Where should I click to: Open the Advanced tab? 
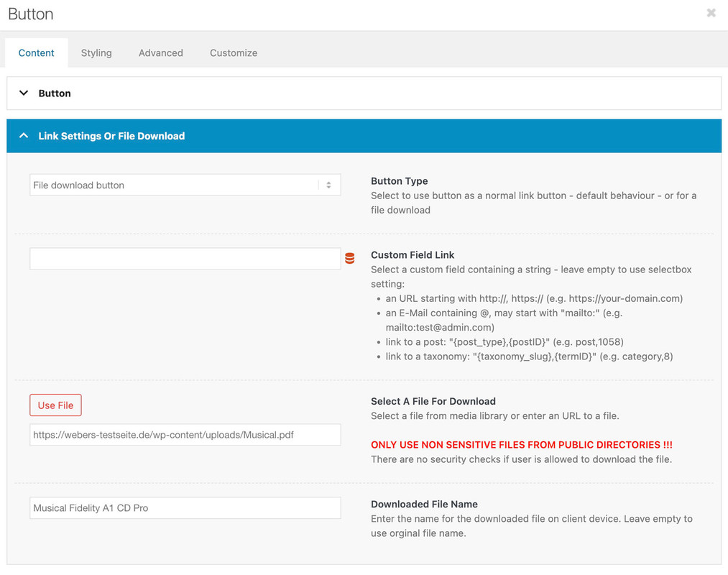pyautogui.click(x=161, y=53)
